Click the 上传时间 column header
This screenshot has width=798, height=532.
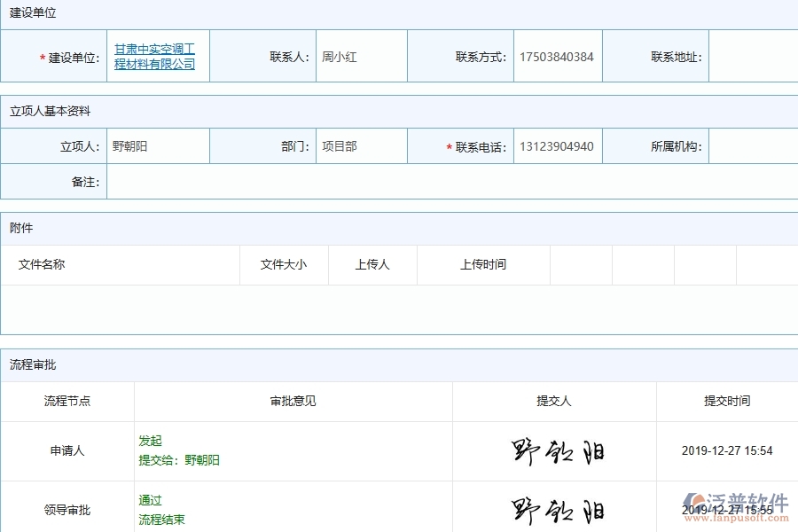click(483, 264)
